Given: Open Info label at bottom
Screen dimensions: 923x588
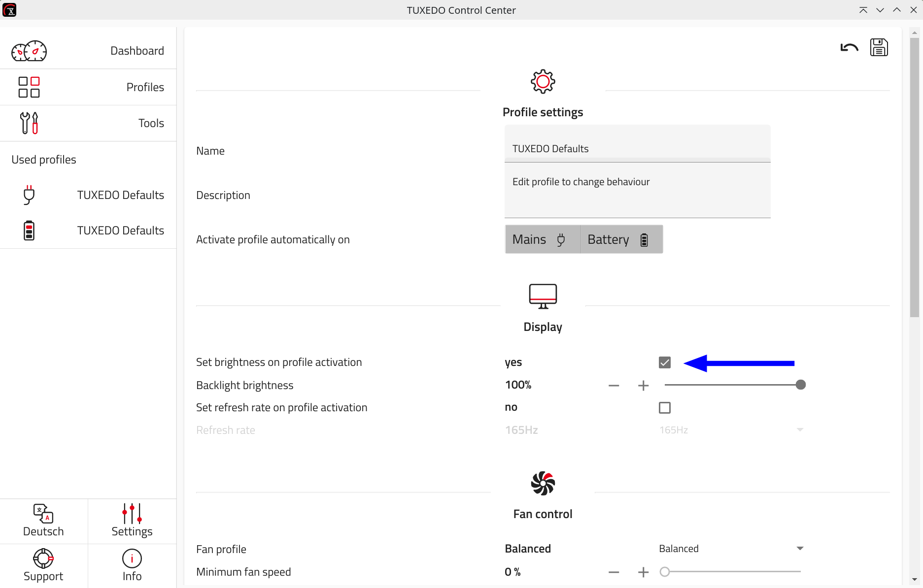Looking at the screenshot, I should tap(132, 576).
